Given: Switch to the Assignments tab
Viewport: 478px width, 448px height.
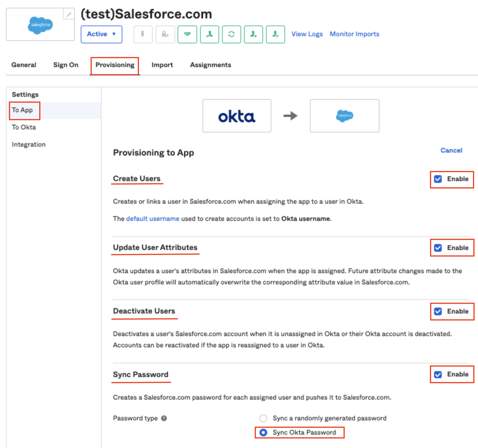Looking at the screenshot, I should point(210,65).
